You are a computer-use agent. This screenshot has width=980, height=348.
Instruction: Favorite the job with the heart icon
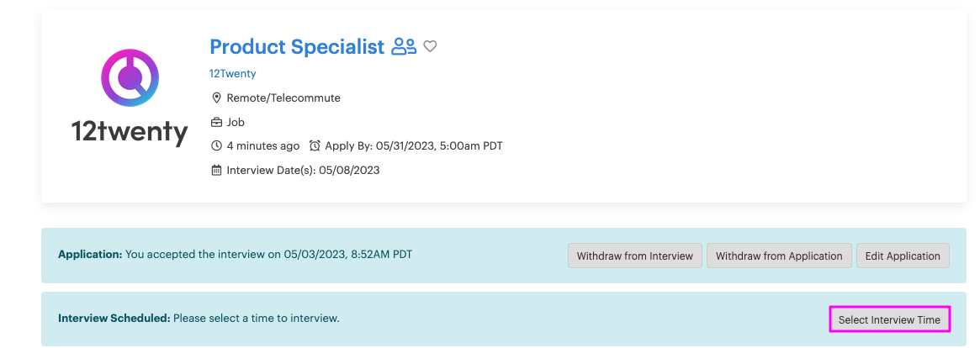pyautogui.click(x=430, y=46)
